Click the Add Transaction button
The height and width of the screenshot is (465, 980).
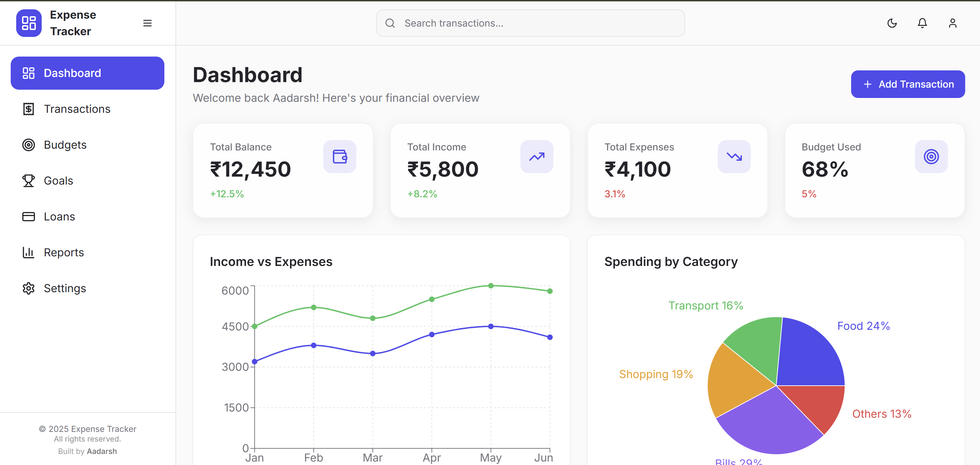click(908, 84)
